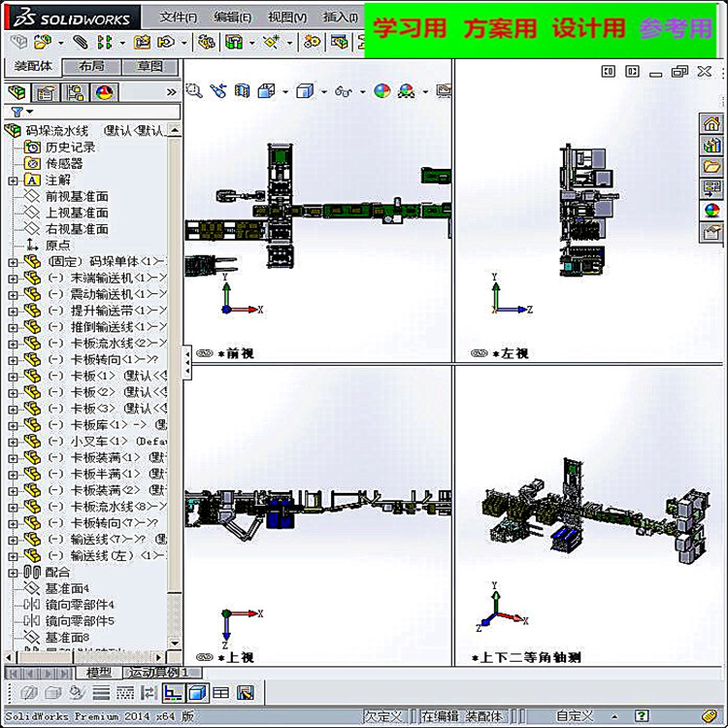The width and height of the screenshot is (728, 728).
Task: Toggle the *上视 viewport link icon
Action: [204, 657]
